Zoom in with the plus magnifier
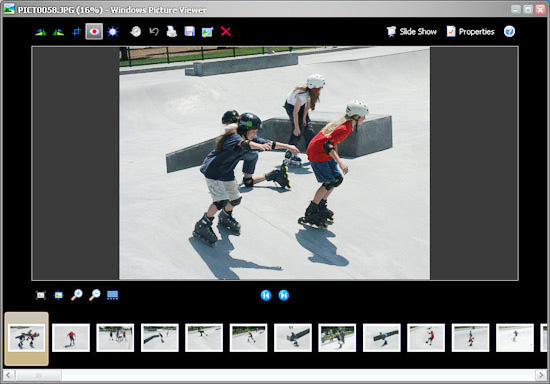Image resolution: width=550 pixels, height=384 pixels. [x=76, y=295]
